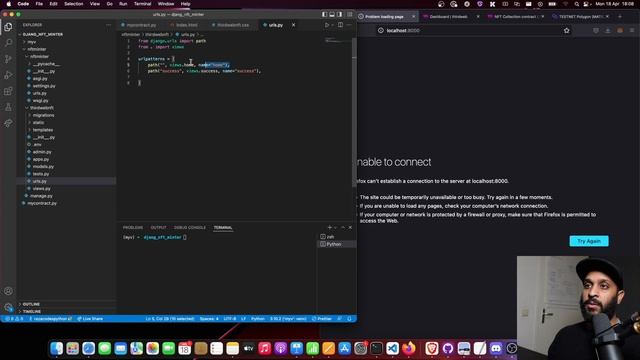Open the Search view in activity bar
Image resolution: width=640 pixels, height=360 pixels.
pos(8,42)
